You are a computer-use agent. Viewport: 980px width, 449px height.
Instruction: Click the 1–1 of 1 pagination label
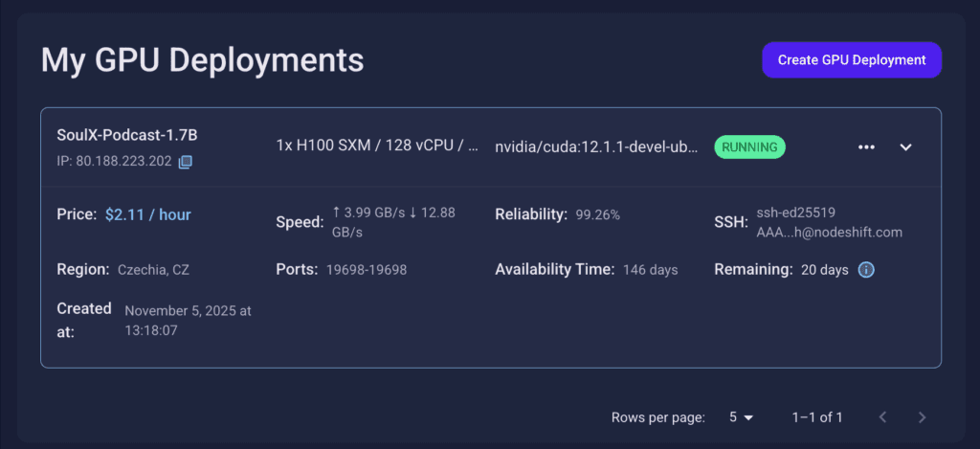point(817,417)
